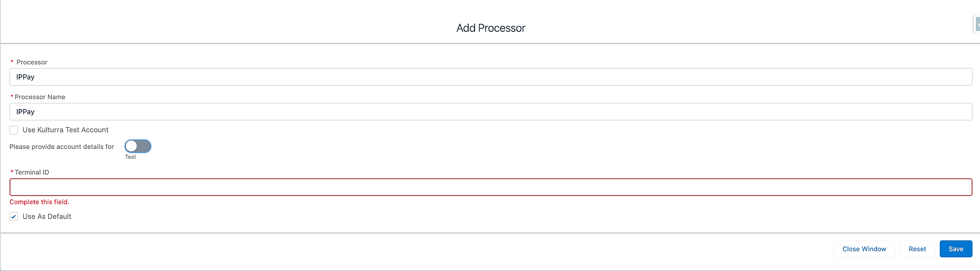
Task: Click the 'Test' caption under the switch
Action: point(130,157)
